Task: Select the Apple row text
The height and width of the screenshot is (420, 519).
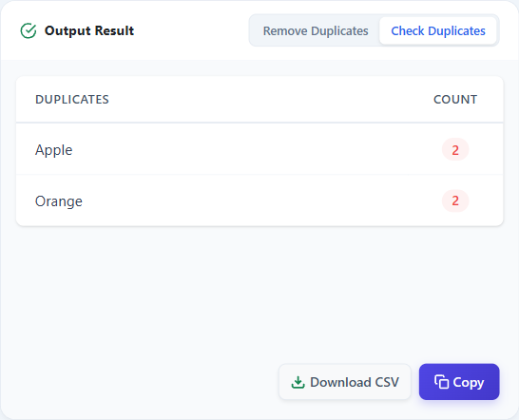Action: coord(54,150)
